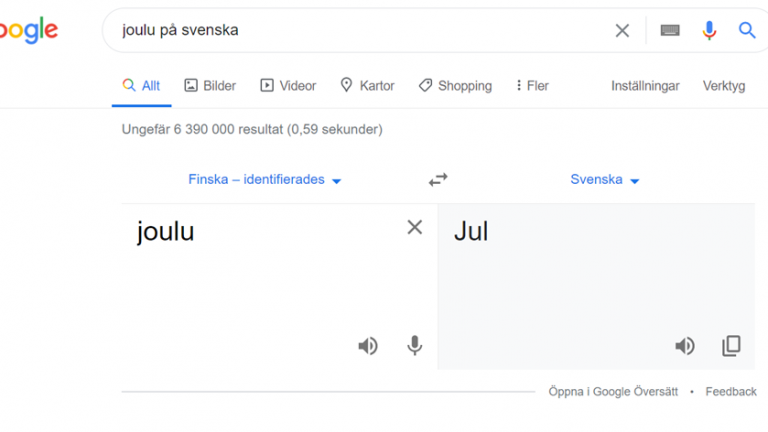Screen dimensions: 768x432
Task: Click the blue magnifying glass search icon
Action: pos(747,30)
